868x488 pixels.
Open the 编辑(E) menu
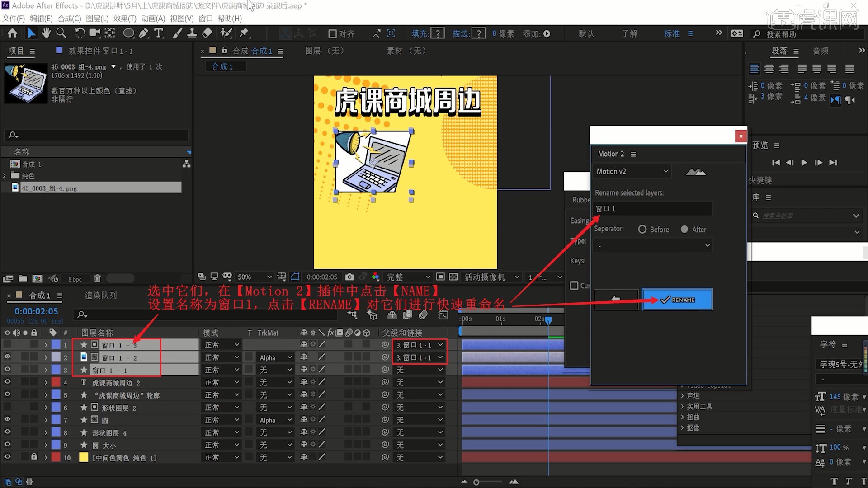tap(41, 19)
